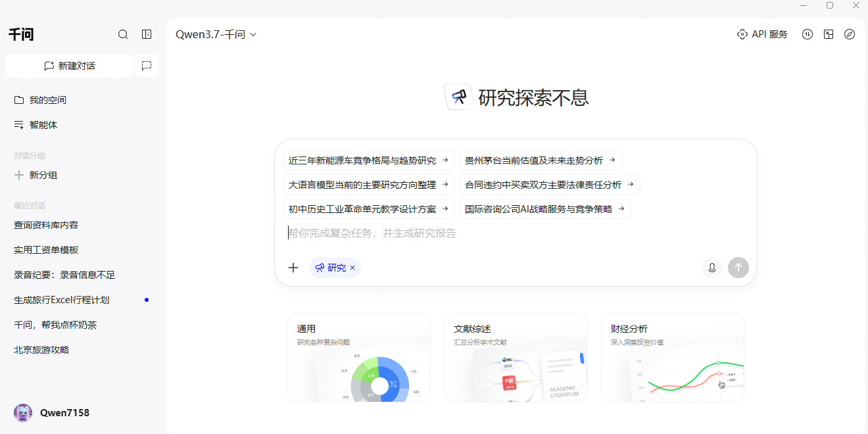Expand the Qwen3.7-千问 model dropdown
This screenshot has height=434, width=868.
216,34
